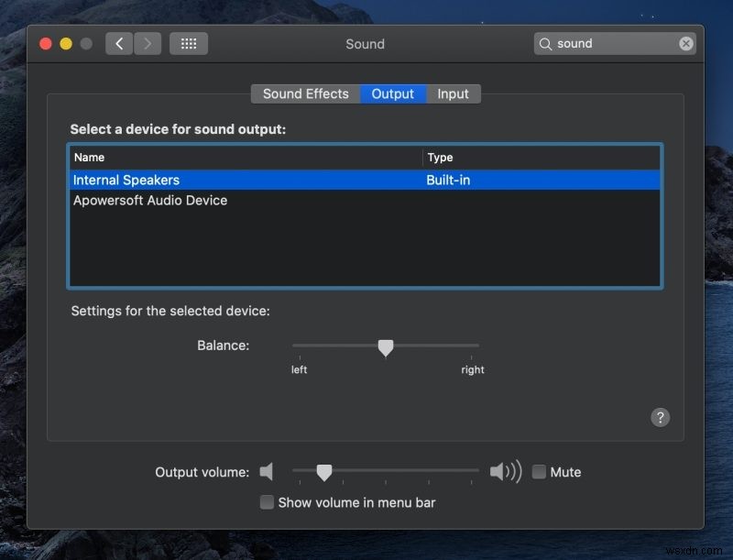Select the Output tab
The height and width of the screenshot is (560, 733).
(x=393, y=93)
